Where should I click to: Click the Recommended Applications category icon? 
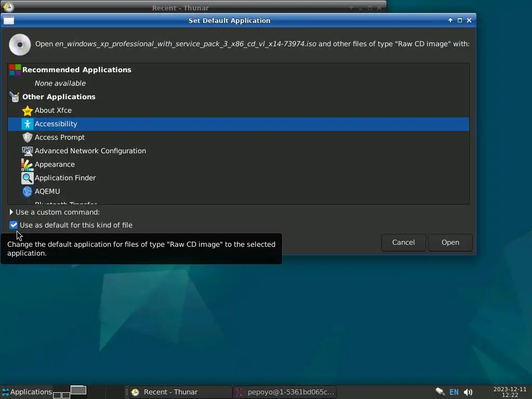(15, 70)
